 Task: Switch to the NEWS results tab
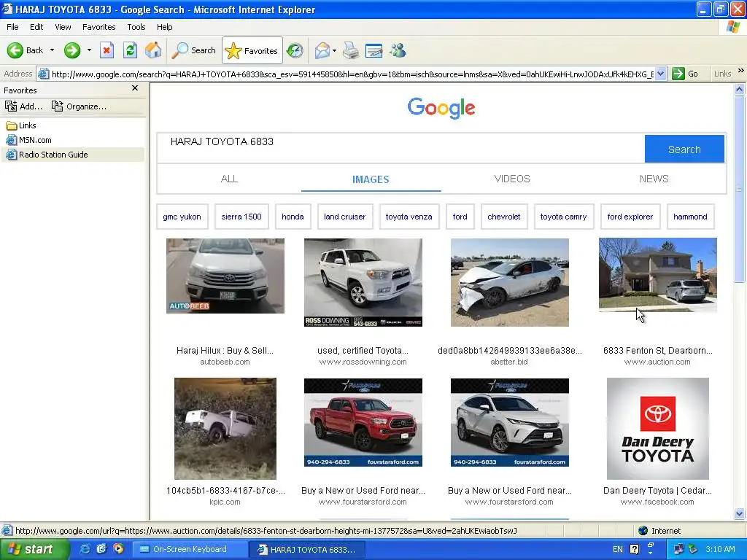coord(654,179)
